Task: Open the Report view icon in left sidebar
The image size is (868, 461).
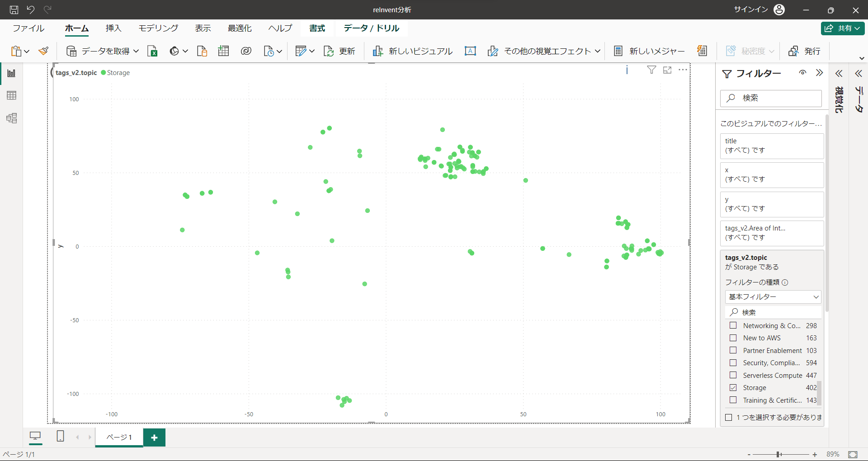Action: pos(12,73)
